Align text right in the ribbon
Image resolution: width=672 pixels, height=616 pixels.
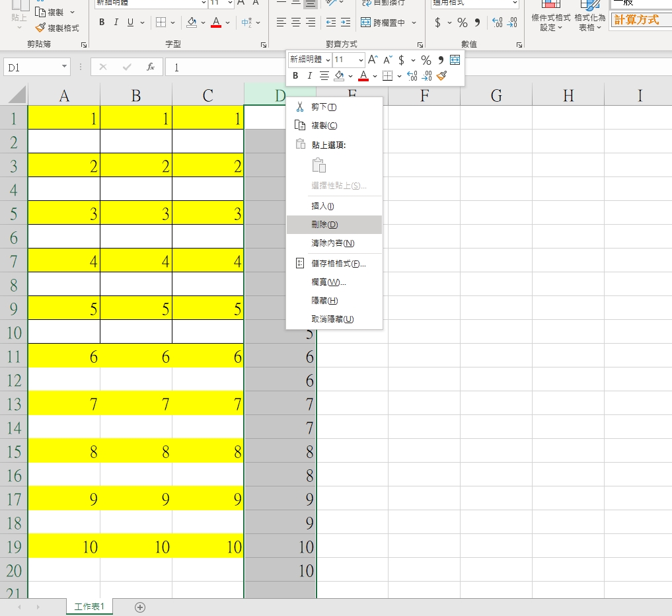click(311, 22)
